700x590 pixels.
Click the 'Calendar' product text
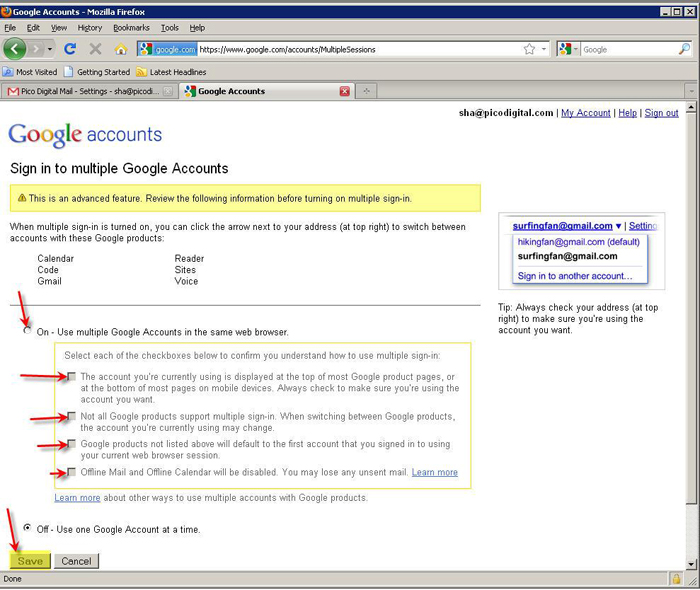point(55,258)
